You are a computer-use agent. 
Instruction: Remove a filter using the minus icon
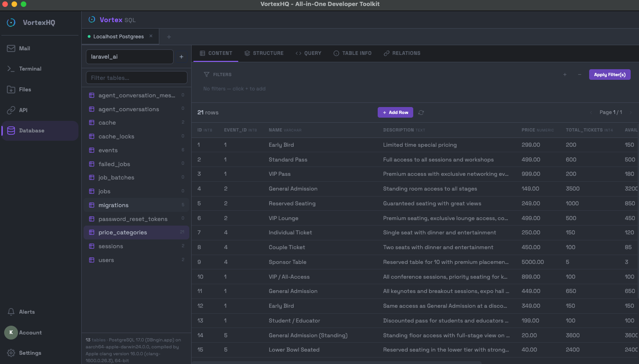(x=579, y=74)
